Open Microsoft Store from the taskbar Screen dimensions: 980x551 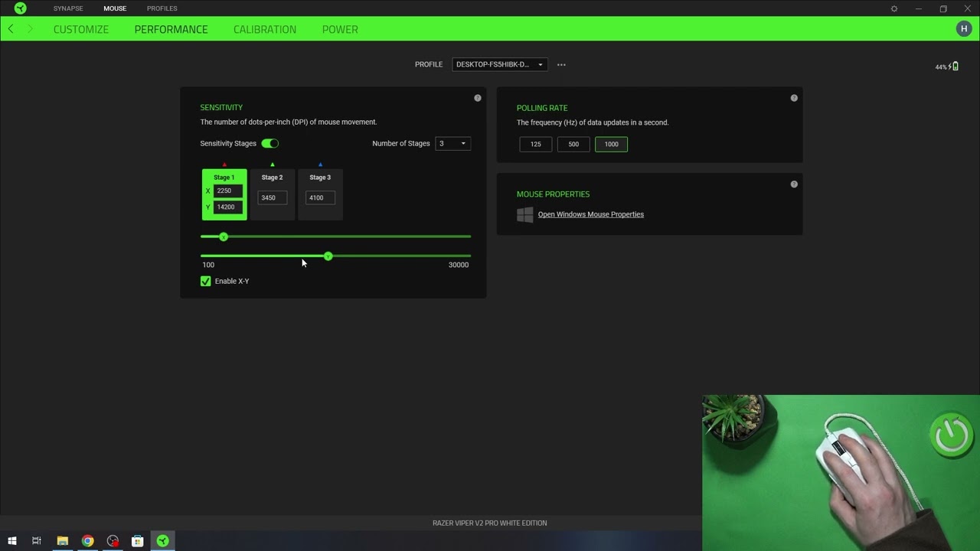138,541
